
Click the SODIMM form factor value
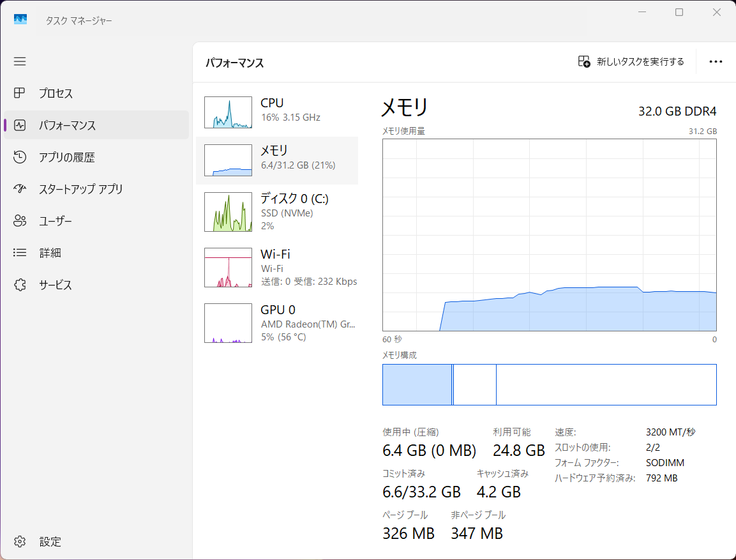[665, 462]
